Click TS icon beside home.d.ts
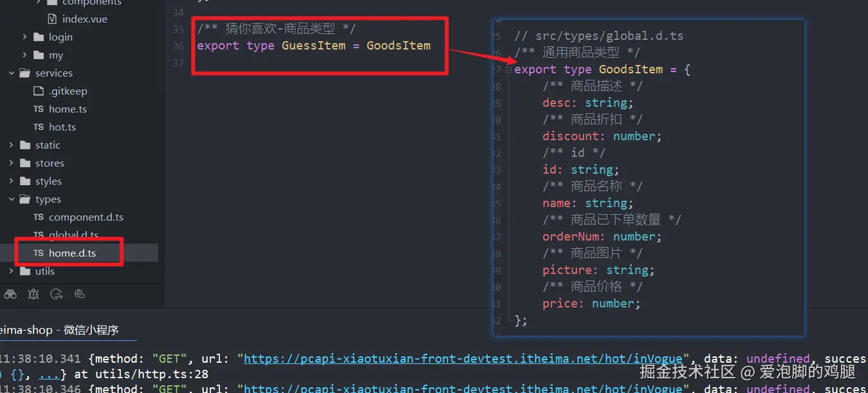The height and width of the screenshot is (393, 868). [x=39, y=253]
